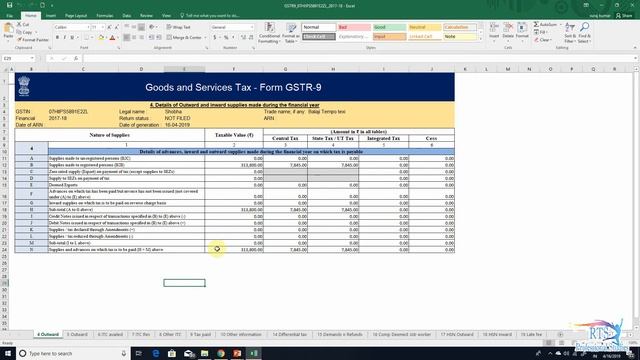The height and width of the screenshot is (360, 640).
Task: Open Format as Table gallery
Action: click(x=291, y=33)
